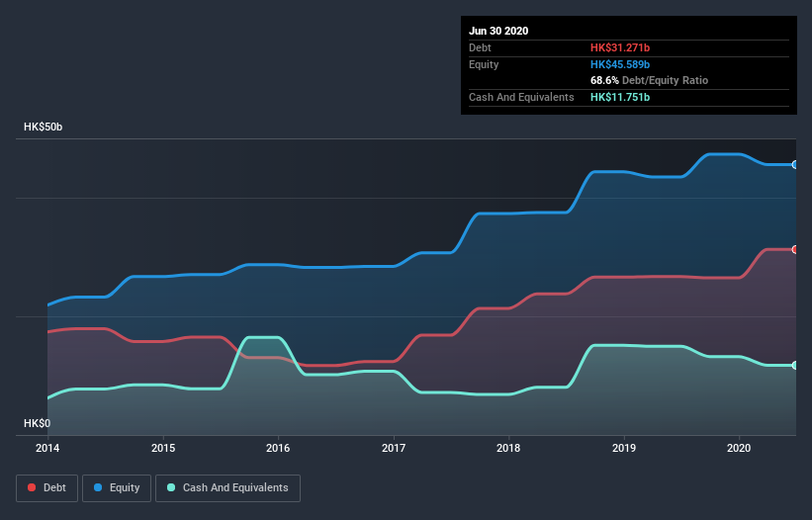Click the 2014 x-axis label
Screen dimensions: 812x520
coord(47,448)
